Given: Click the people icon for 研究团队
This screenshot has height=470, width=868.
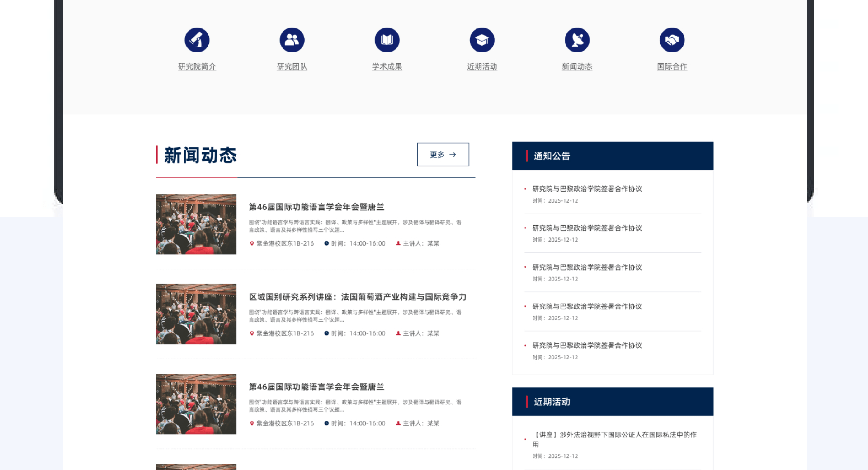Looking at the screenshot, I should 292,40.
